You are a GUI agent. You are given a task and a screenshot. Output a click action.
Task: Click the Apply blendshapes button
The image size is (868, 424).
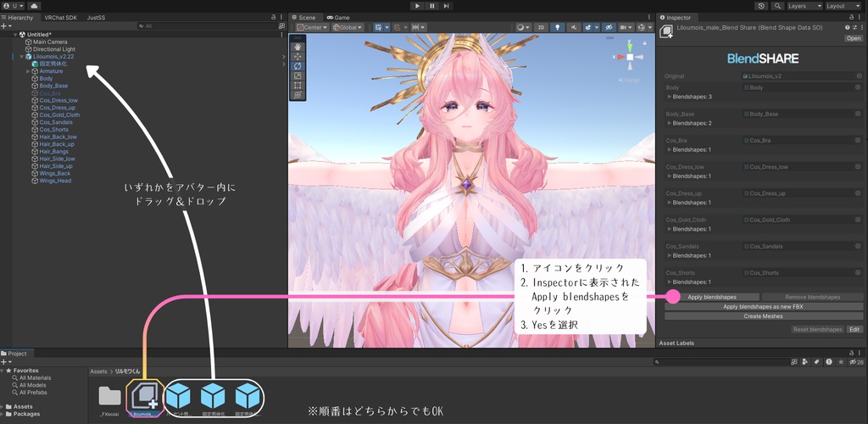(712, 298)
